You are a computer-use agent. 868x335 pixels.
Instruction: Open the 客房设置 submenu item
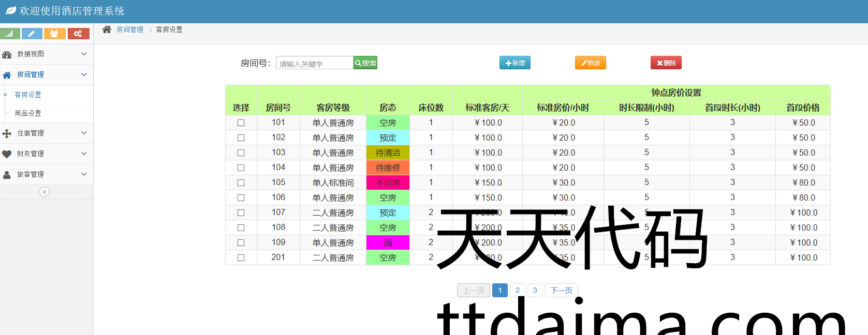click(28, 95)
